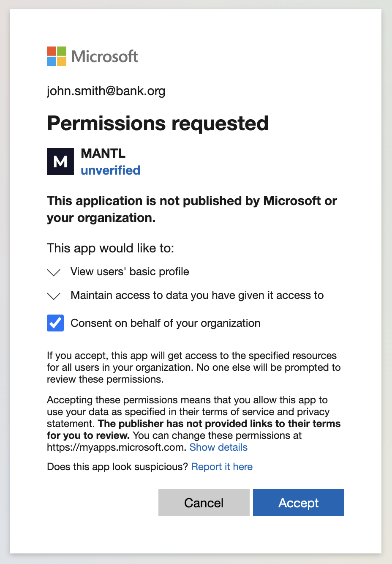The width and height of the screenshot is (392, 564).
Task: Follow the "Report it here" link
Action: (x=222, y=467)
